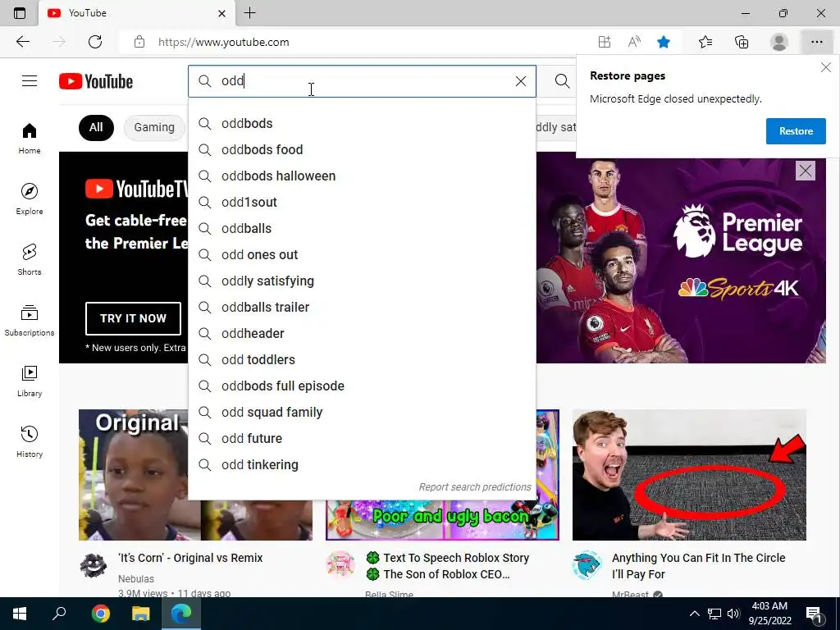This screenshot has height=630, width=840.
Task: Open Home in the sidebar
Action: point(30,139)
